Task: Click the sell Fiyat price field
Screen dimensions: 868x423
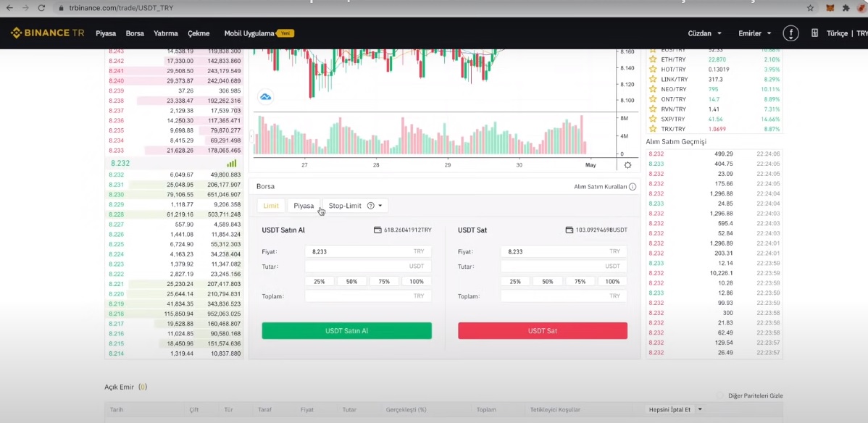Action: click(564, 251)
